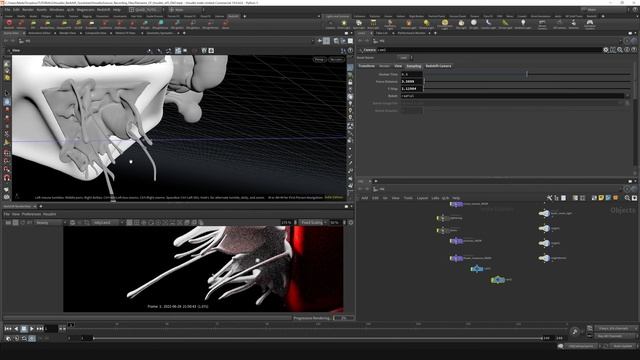Image resolution: width=640 pixels, height=360 pixels.
Task: Click the teal sphere Redshift shelf tool
Action: pyautogui.click(x=161, y=24)
